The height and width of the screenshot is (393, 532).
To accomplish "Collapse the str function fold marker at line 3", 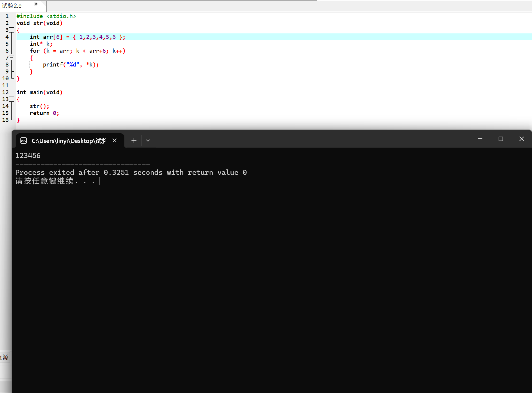I will point(12,30).
